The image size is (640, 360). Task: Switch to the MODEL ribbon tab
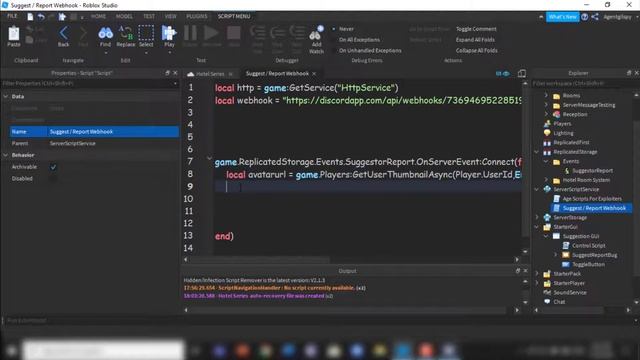tap(124, 16)
